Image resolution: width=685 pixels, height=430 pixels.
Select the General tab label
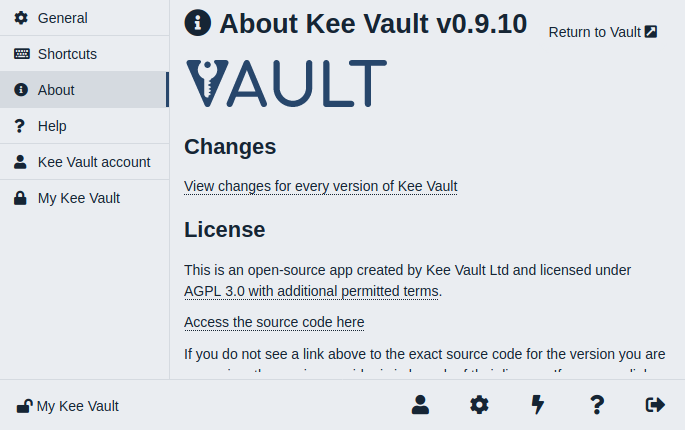(x=62, y=18)
